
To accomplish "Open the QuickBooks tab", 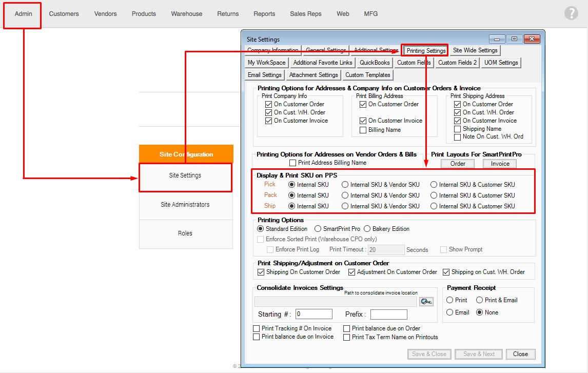I will 375,63.
